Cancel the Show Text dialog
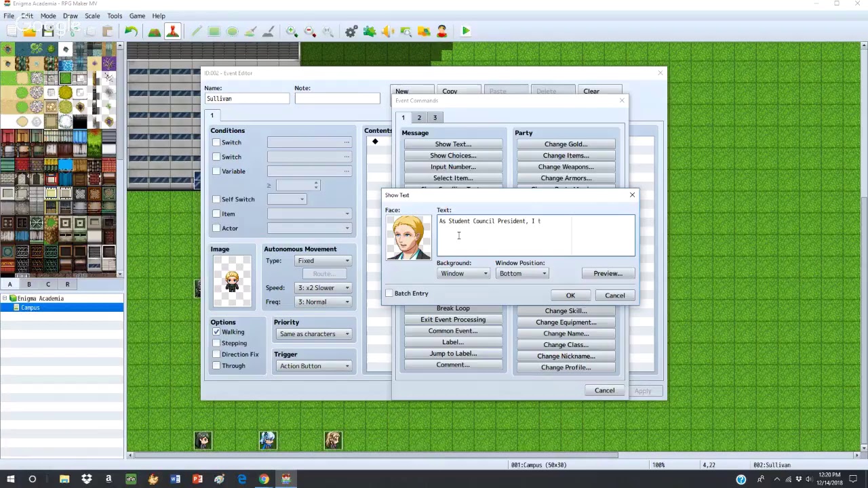 615,296
